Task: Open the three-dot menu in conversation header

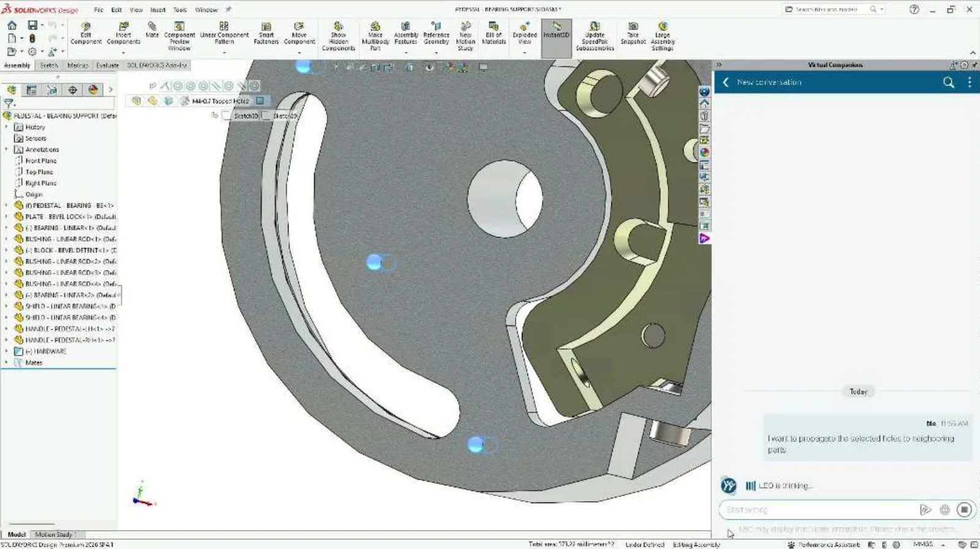Action: coord(969,82)
